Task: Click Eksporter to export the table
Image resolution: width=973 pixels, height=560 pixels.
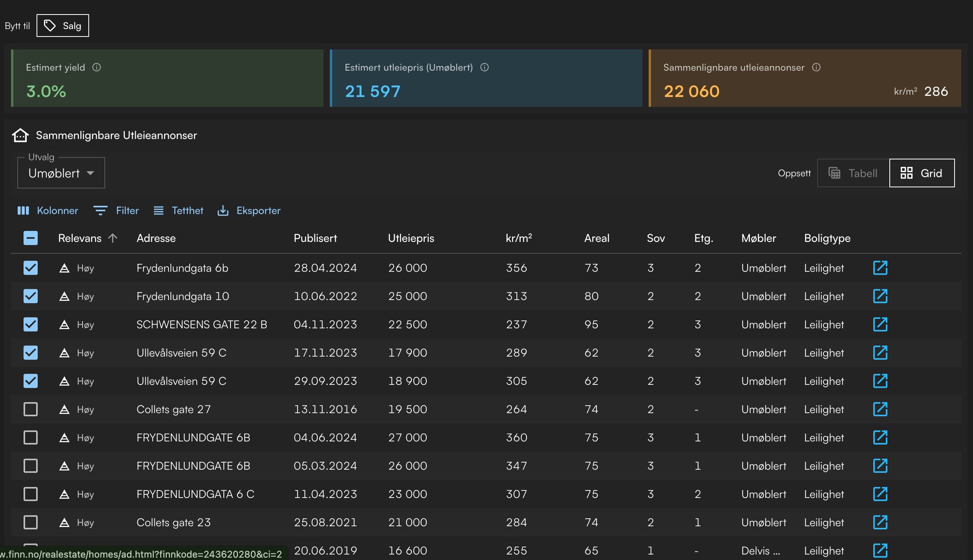Action: (x=249, y=210)
